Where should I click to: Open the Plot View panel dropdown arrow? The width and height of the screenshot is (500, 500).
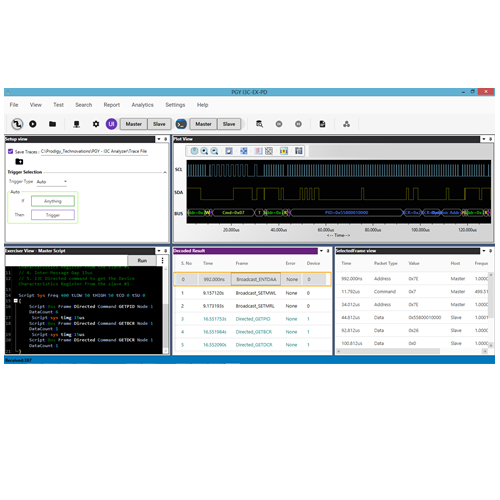484,139
